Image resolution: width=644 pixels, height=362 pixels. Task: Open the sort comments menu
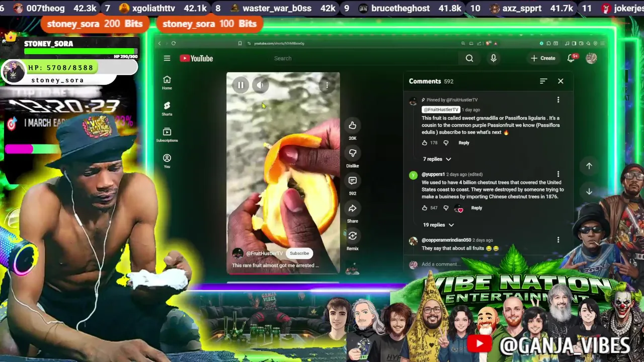pyautogui.click(x=543, y=81)
